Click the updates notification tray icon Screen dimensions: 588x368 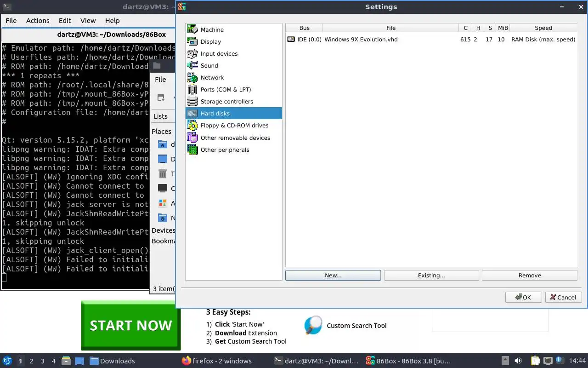pyautogui.click(x=560, y=360)
